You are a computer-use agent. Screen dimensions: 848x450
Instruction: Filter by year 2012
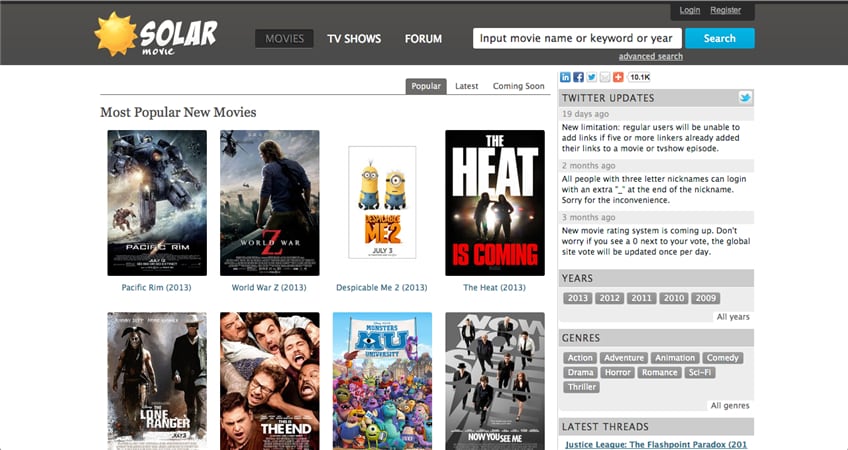point(610,298)
